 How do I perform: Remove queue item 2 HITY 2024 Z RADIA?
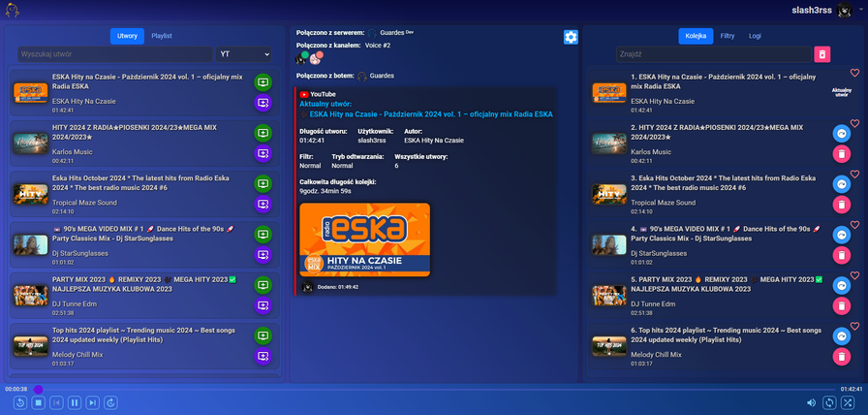tap(842, 154)
